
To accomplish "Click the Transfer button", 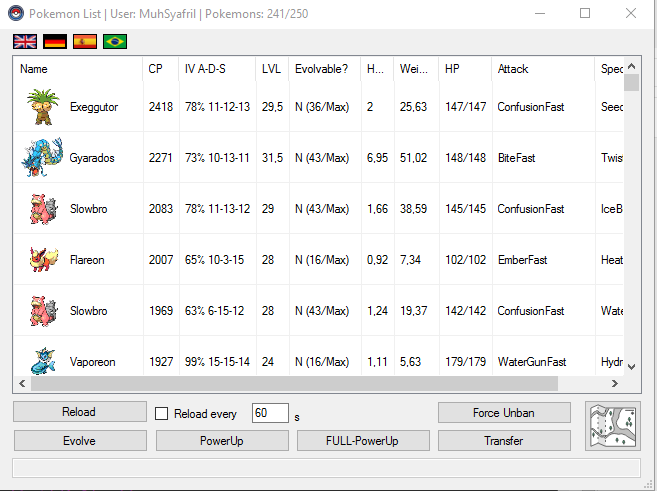I will pyautogui.click(x=504, y=441).
